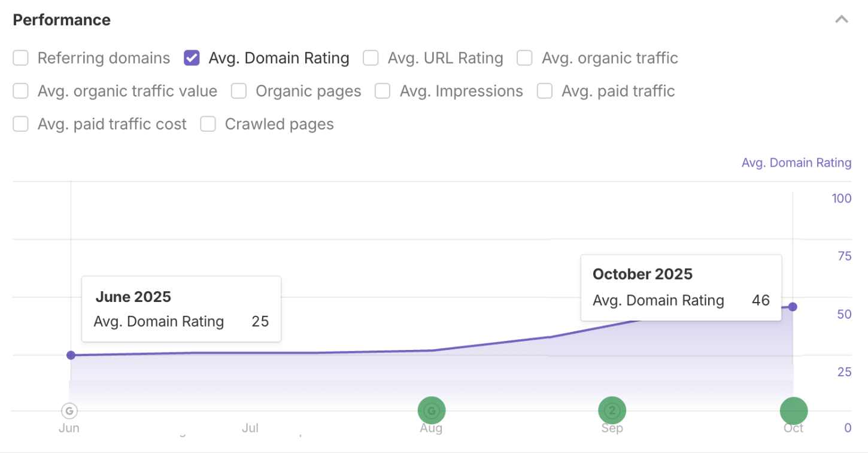
Task: Click the 75 y-axis label
Action: point(844,256)
